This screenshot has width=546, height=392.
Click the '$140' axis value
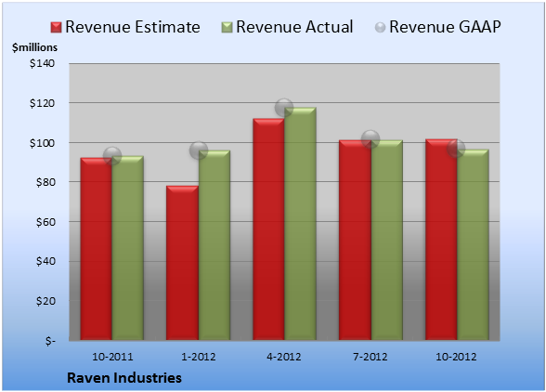[42, 63]
